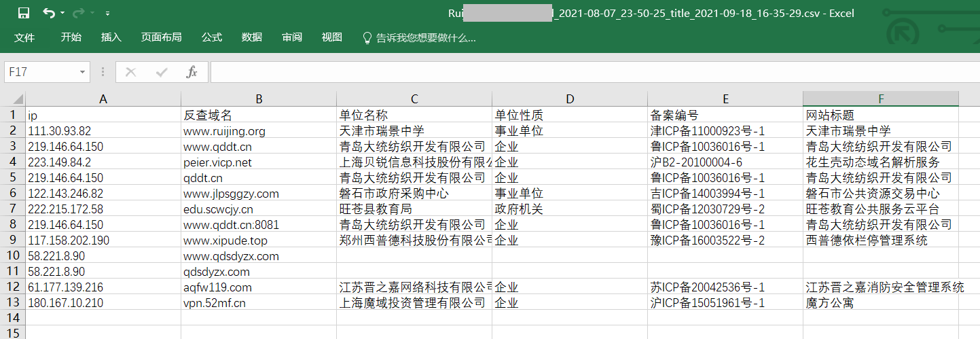The image size is (980, 339).
Task: Select cell www.qddt.cn:8081
Action: coord(259,225)
